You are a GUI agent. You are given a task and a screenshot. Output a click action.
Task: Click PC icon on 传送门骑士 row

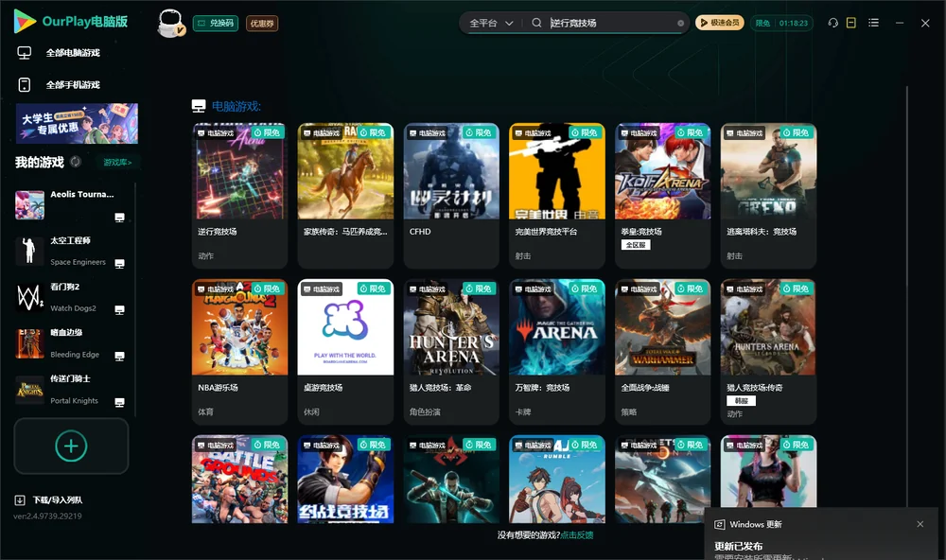tap(119, 402)
